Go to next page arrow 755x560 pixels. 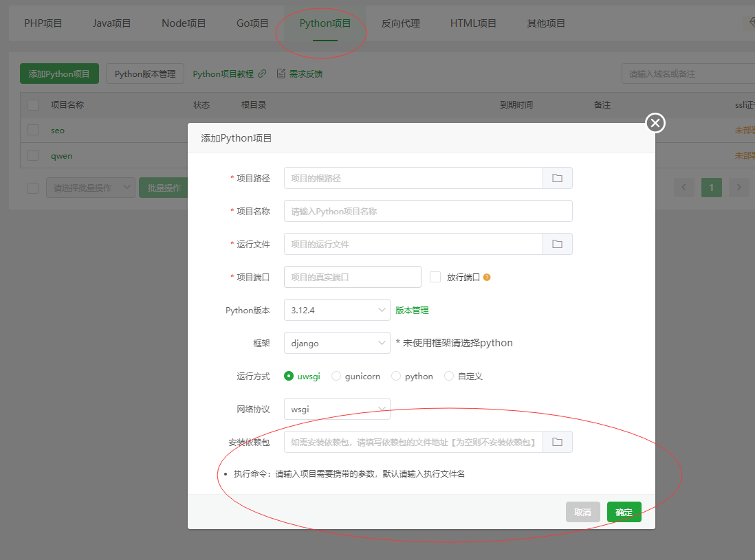pos(738,187)
